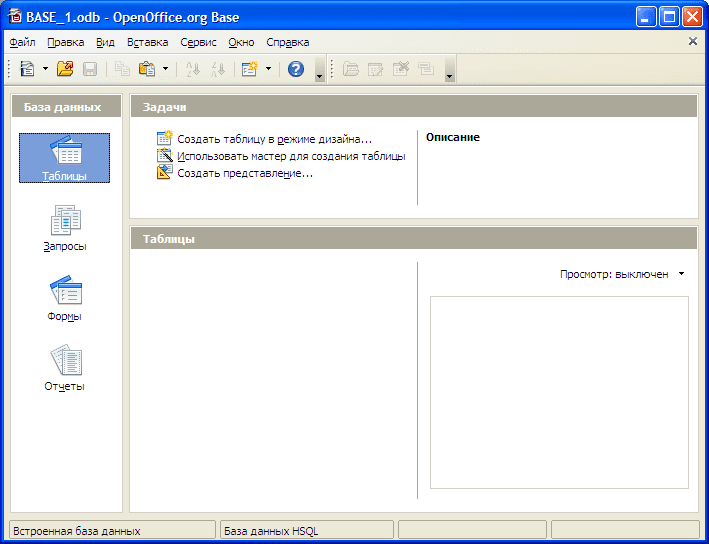Viewport: 709px width, 544px height.
Task: Open the Файл menu
Action: click(22, 42)
